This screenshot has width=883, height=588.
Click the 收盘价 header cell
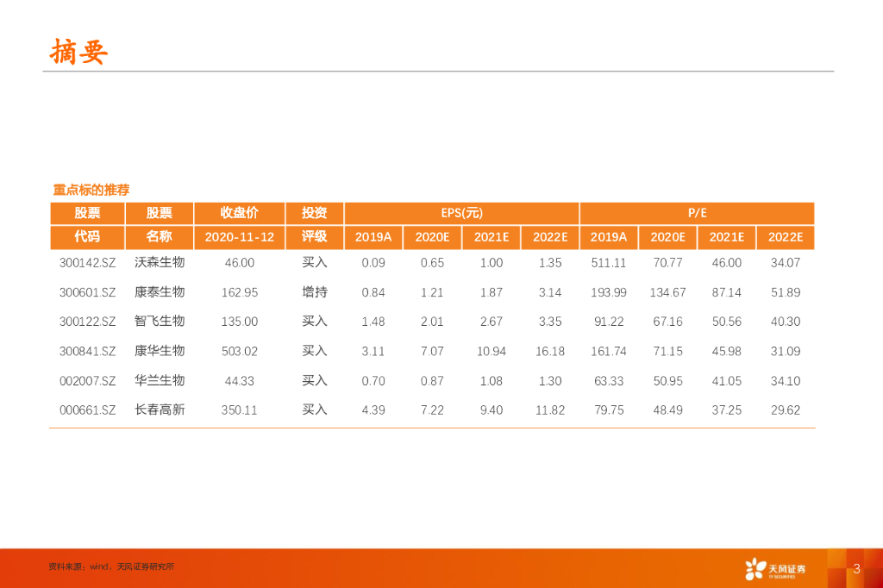pos(240,213)
